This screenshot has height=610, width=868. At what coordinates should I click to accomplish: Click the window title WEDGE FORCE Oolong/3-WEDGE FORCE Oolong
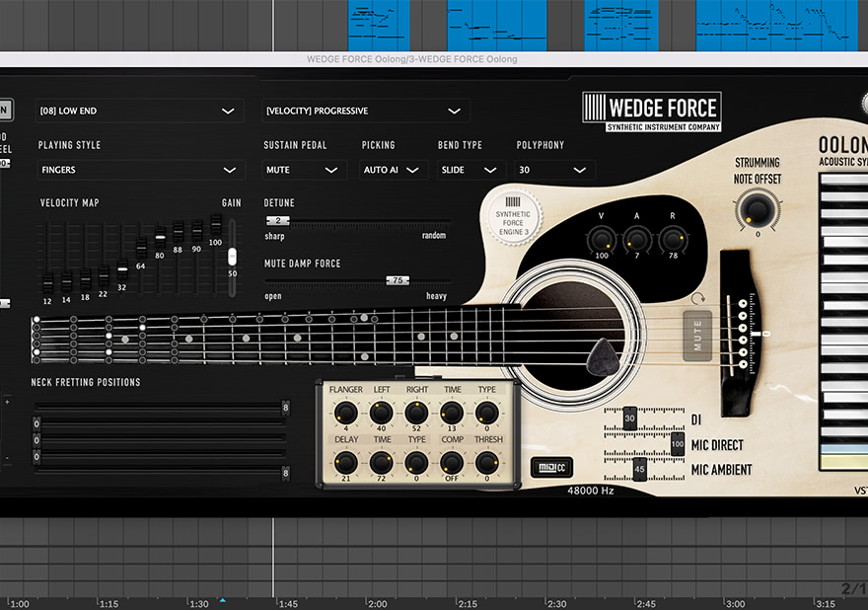(412, 59)
